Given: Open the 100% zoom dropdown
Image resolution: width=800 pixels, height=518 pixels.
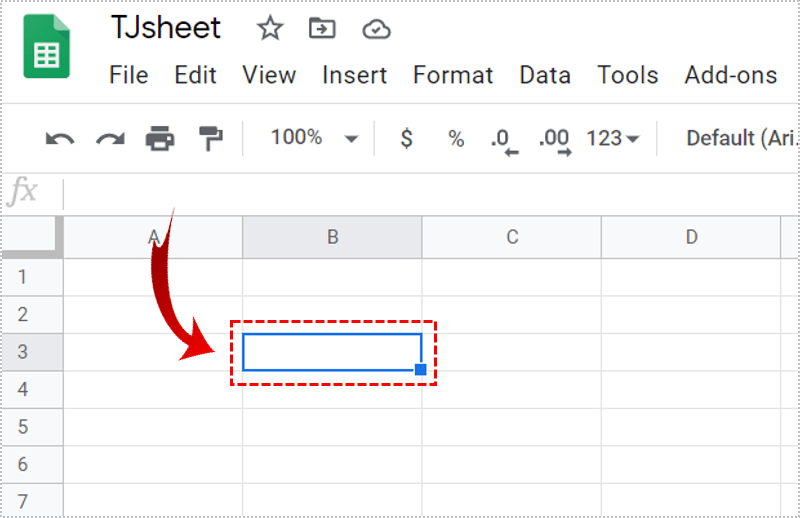Looking at the screenshot, I should pyautogui.click(x=313, y=138).
